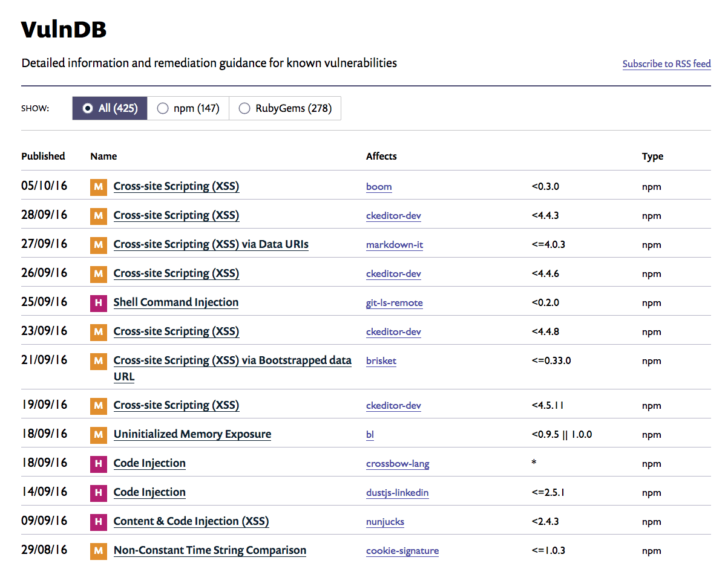Open Cross-site Scripting (XSS) via Data URIs
728x563 pixels.
click(x=211, y=244)
